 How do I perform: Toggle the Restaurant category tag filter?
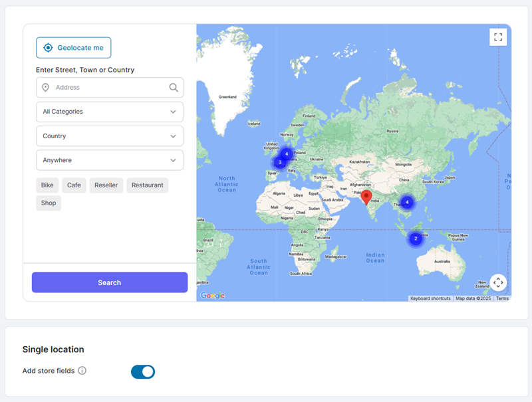[x=147, y=185]
